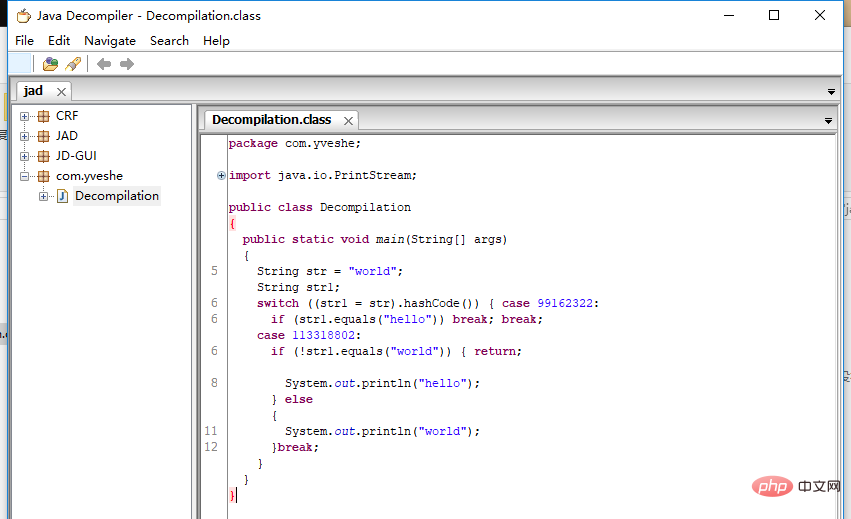The height and width of the screenshot is (519, 851).
Task: Expand the folded import statements
Action: (x=221, y=175)
